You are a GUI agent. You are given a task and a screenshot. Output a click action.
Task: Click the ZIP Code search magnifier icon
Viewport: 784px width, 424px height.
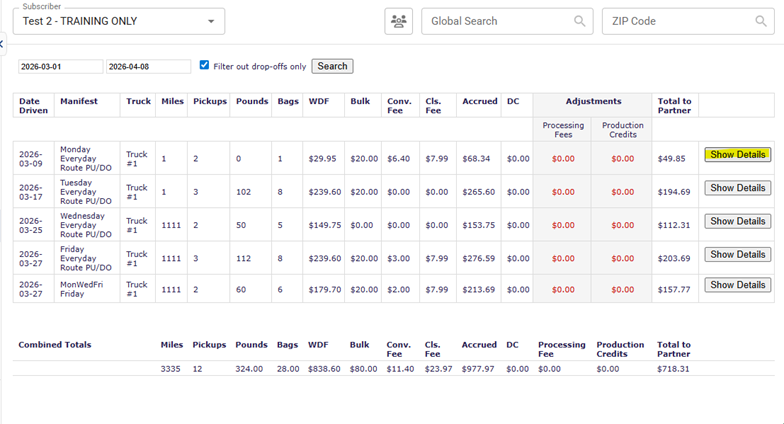[x=761, y=21]
